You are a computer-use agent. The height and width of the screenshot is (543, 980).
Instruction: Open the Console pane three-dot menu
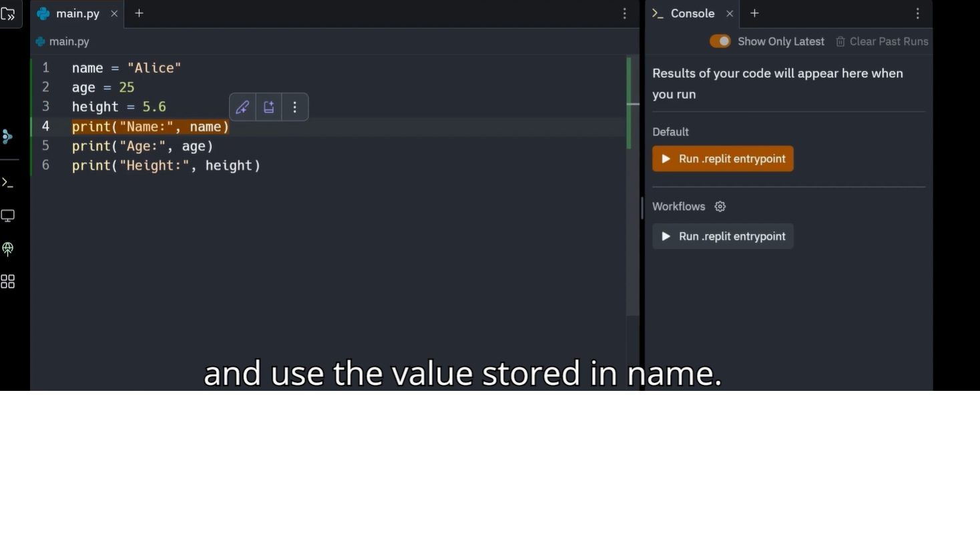point(917,13)
